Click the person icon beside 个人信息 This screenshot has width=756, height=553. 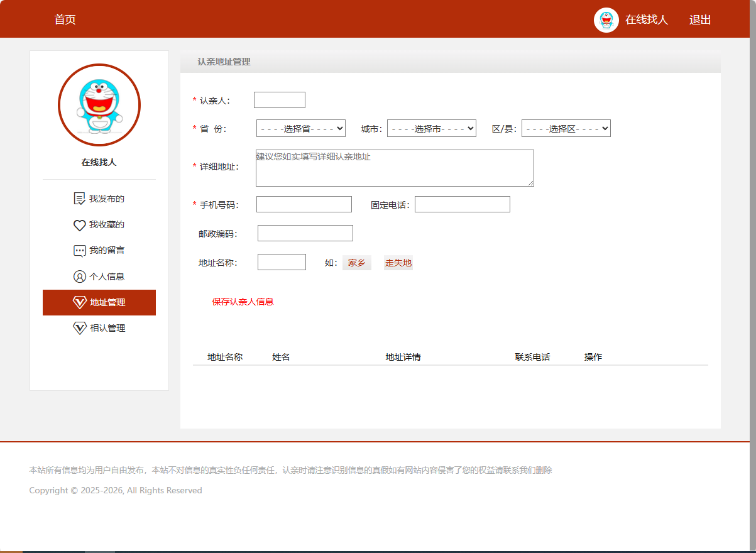(79, 276)
